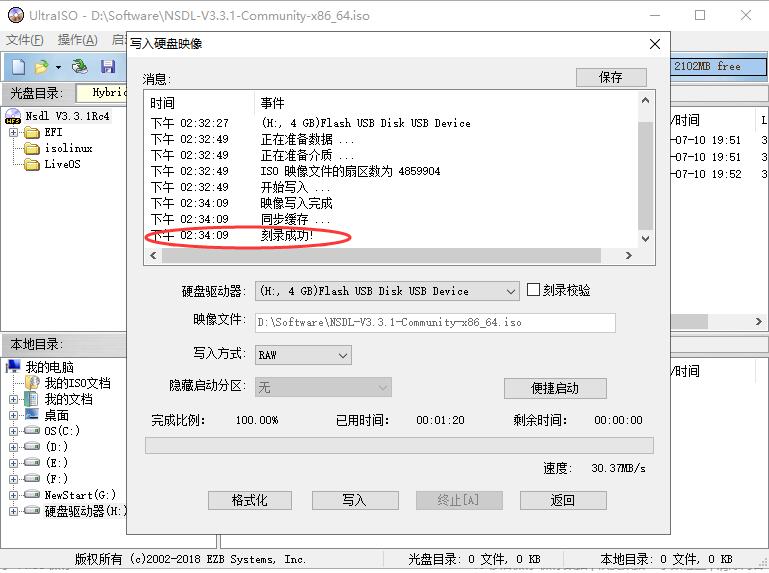Click the Open CD/DVD toolbar icon

pyautogui.click(x=79, y=67)
